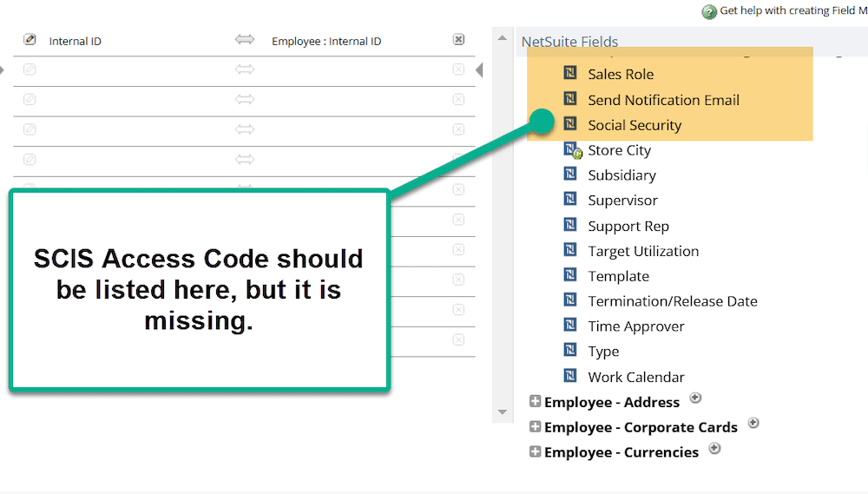
Task: Expand the Employee - Corporate Cards group
Action: coord(535,426)
